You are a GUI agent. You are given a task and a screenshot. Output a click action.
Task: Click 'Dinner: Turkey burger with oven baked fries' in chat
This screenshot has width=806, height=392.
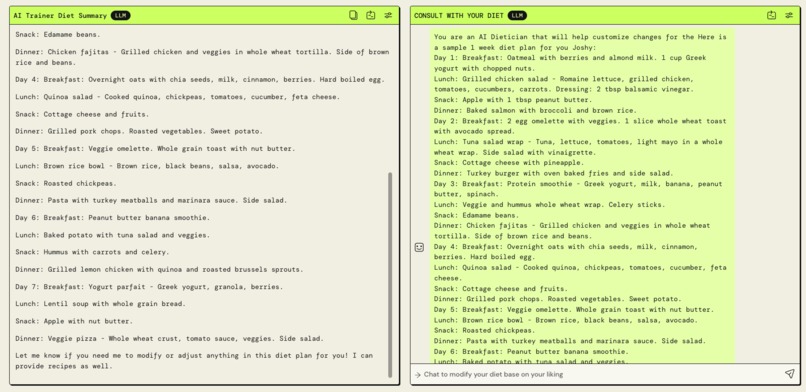[x=554, y=174]
